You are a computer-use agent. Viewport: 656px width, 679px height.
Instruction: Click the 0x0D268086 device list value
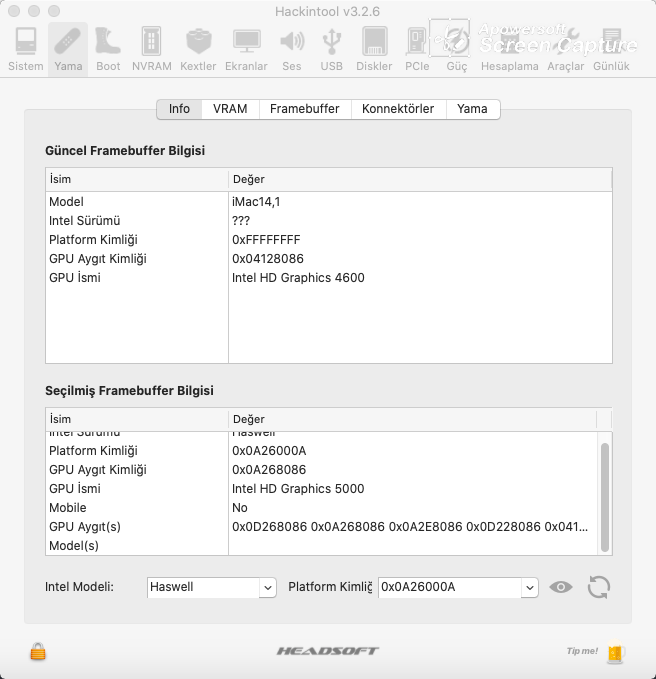[270, 527]
